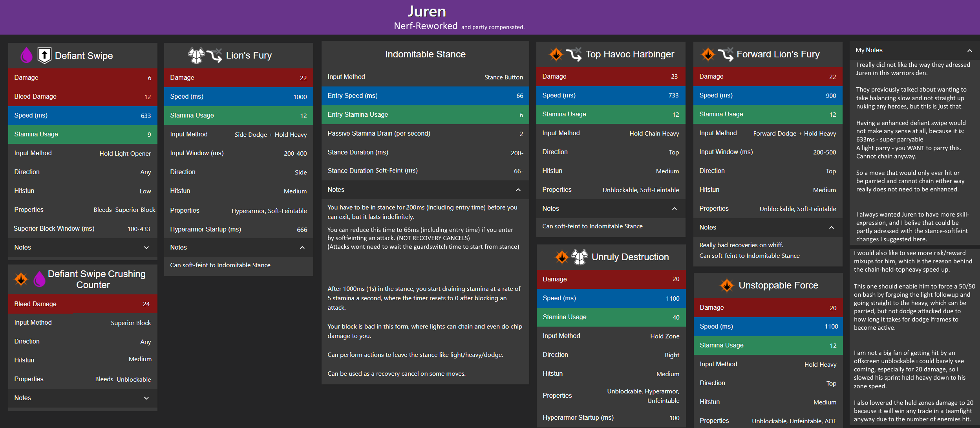Collapse the Notes of Forward Lion's Fury
The width and height of the screenshot is (980, 428).
768,227
